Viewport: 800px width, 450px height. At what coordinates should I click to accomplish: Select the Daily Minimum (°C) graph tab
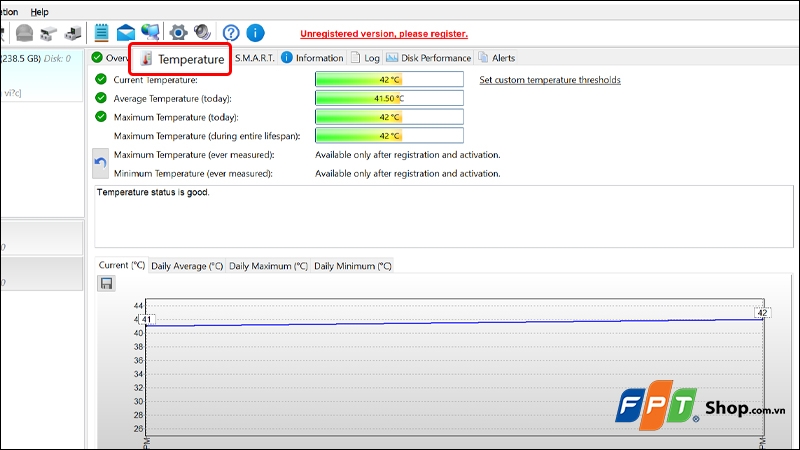(353, 266)
